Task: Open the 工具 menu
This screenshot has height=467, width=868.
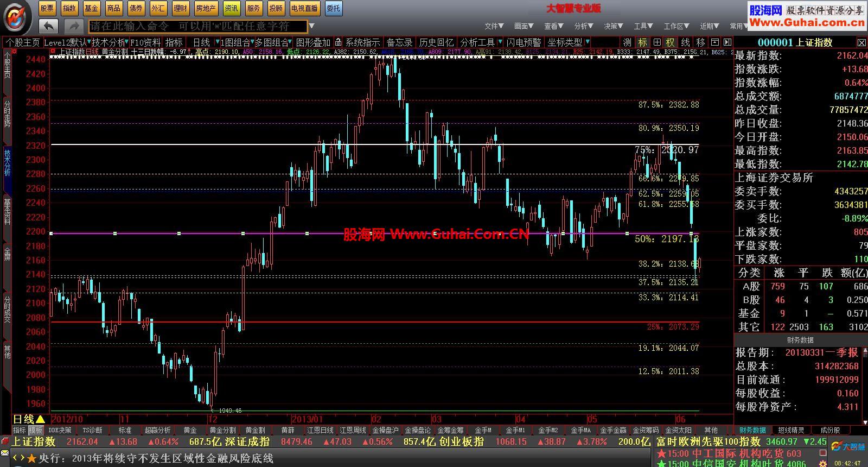Action: (644, 26)
